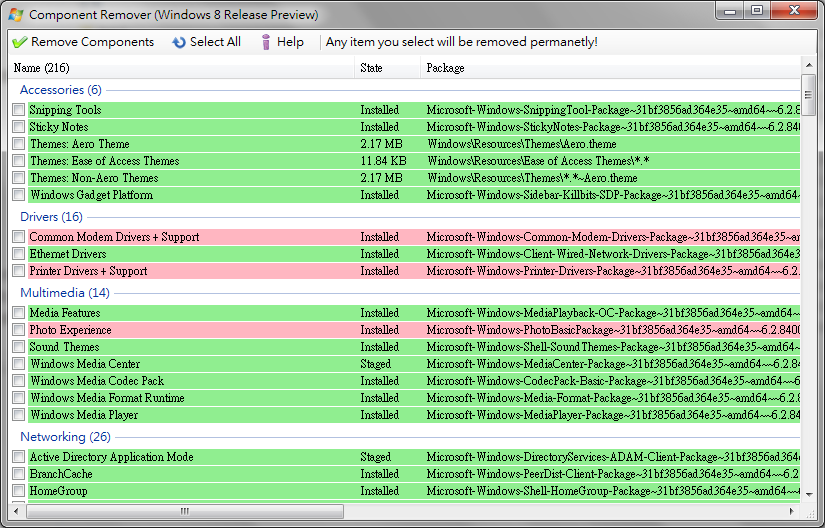Select the Sound Themes checkbox

click(19, 347)
